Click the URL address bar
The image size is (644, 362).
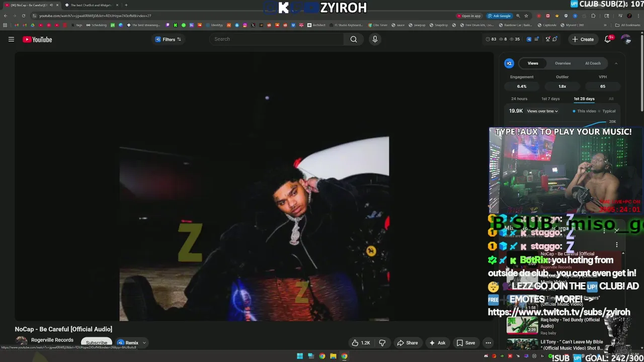point(242,16)
